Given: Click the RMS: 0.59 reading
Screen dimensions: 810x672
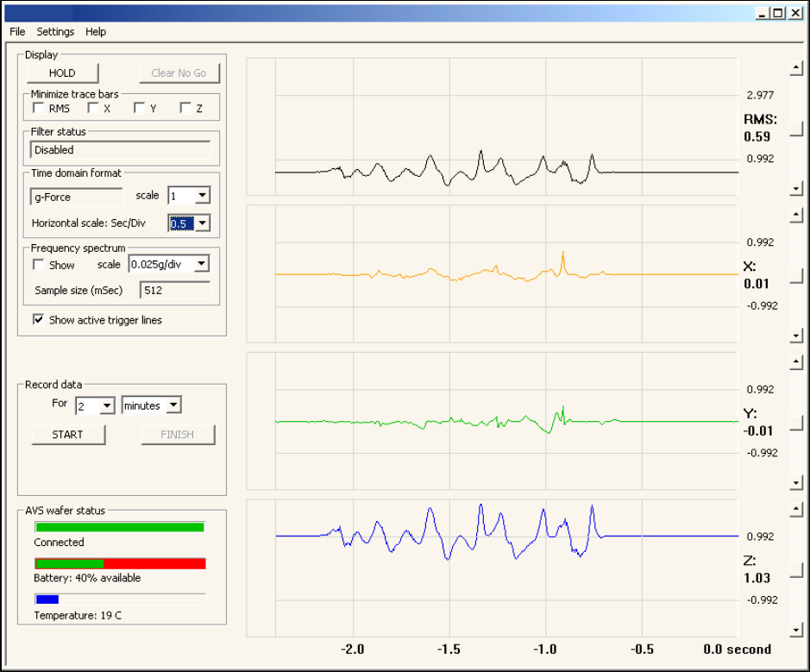Looking at the screenshot, I should 760,128.
